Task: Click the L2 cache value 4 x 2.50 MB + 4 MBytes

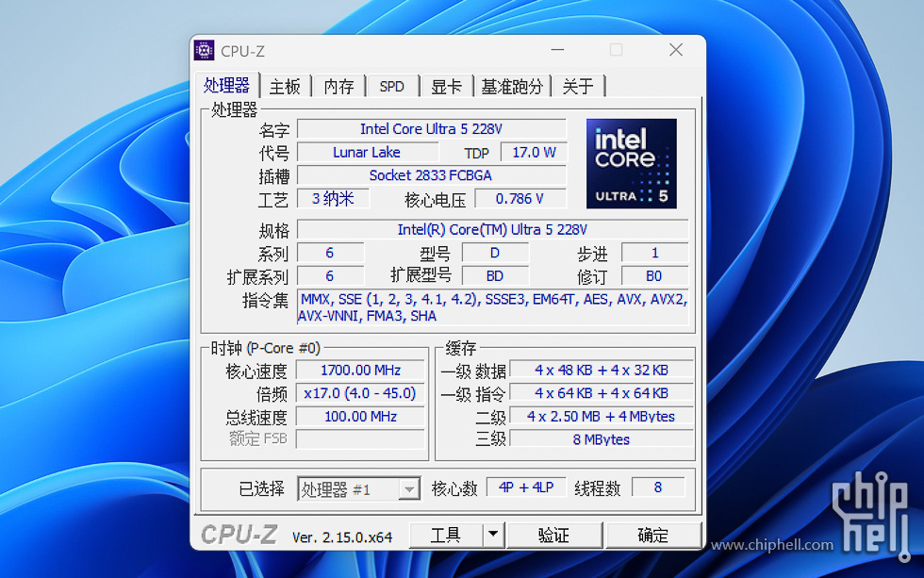Action: point(602,417)
